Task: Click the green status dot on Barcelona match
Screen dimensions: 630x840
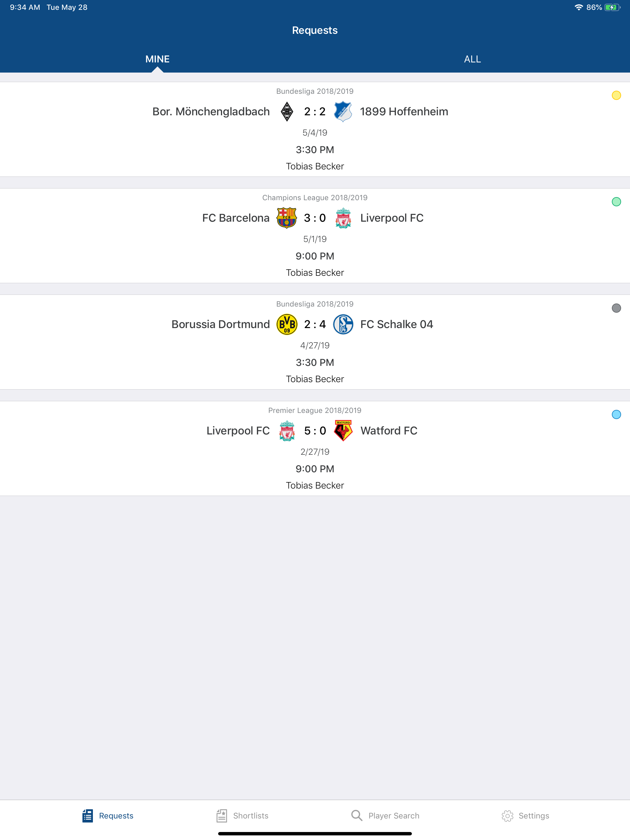Action: 616,202
